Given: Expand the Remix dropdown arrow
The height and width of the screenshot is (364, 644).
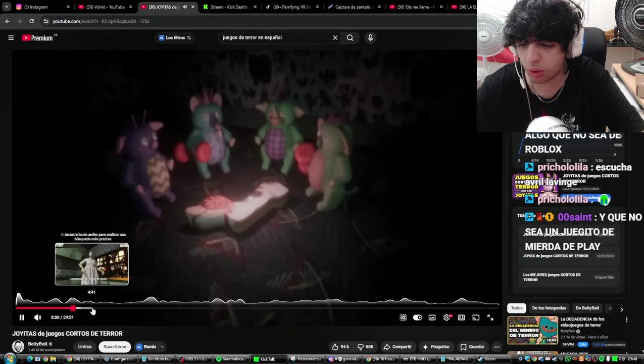Looking at the screenshot, I should click(162, 347).
